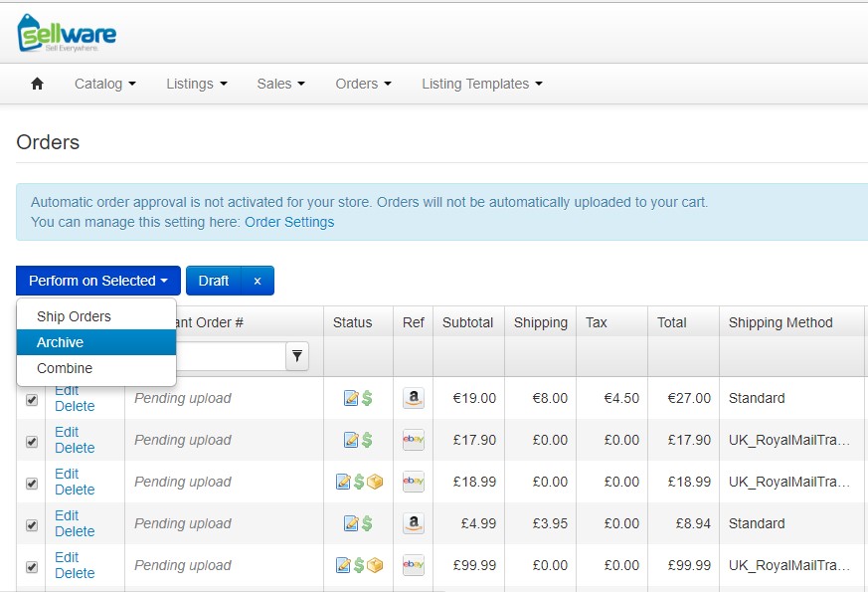Click green dollar icon in £99.99 row
868x592 pixels.
tap(359, 565)
